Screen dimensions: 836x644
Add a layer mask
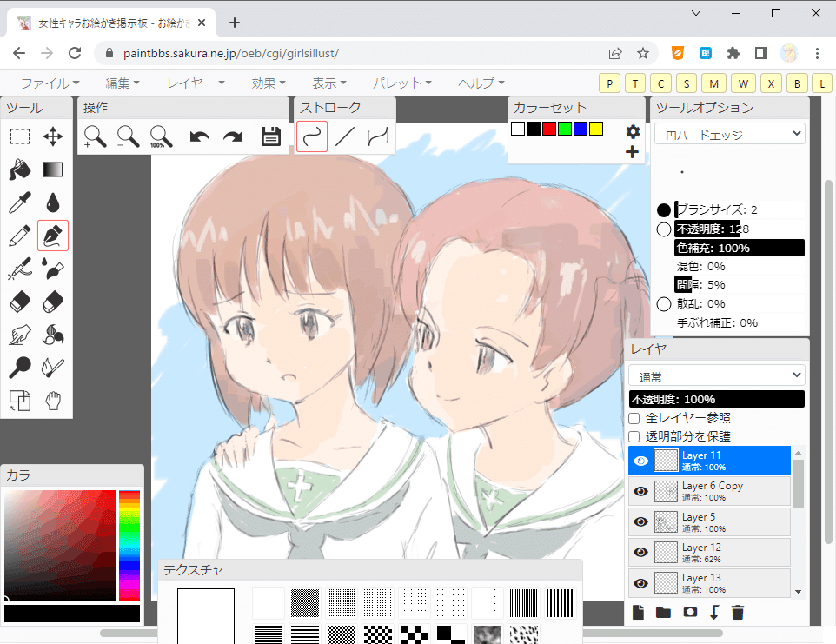tap(690, 612)
